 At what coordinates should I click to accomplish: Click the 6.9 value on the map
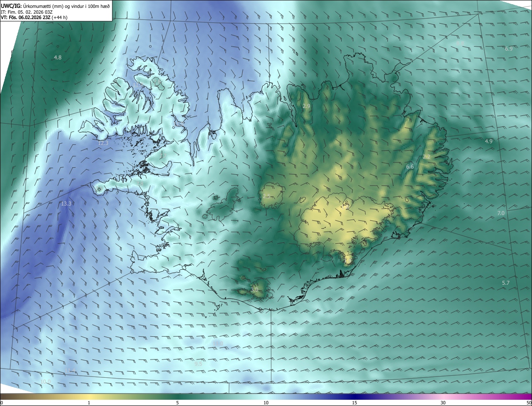(x=509, y=49)
